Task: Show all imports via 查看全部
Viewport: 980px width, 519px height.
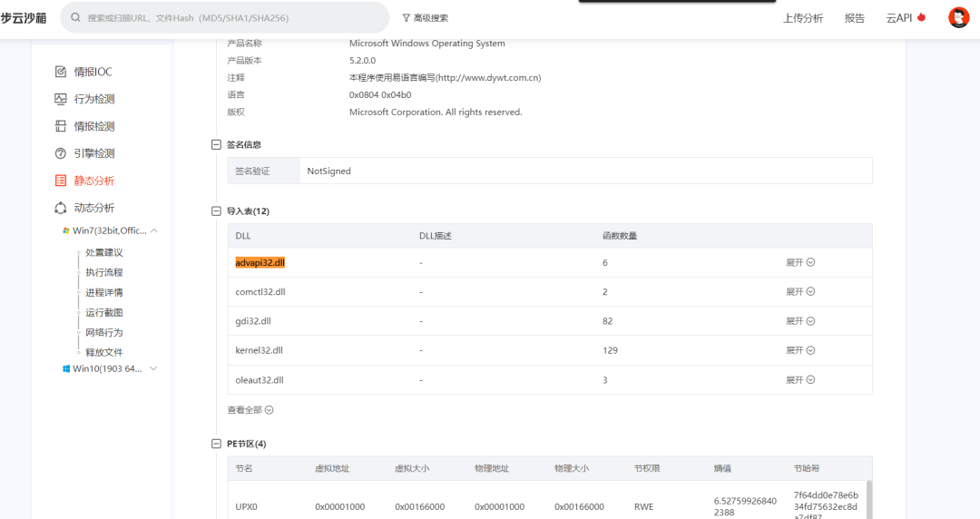Action: (x=250, y=410)
